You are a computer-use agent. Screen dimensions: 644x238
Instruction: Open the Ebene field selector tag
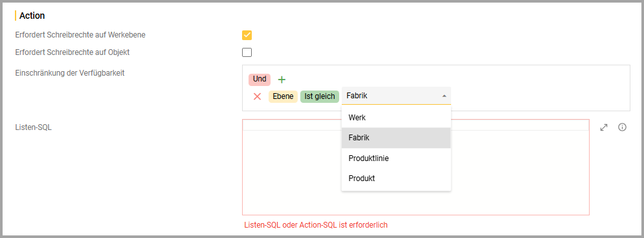[283, 96]
